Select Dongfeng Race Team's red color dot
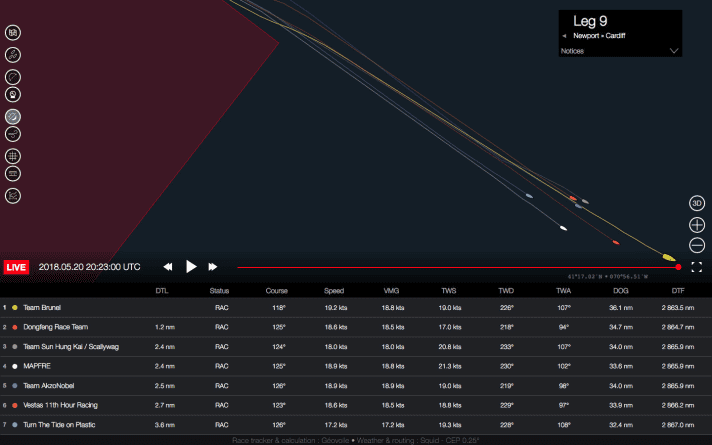Viewport: 712px width, 445px height. (x=14, y=327)
